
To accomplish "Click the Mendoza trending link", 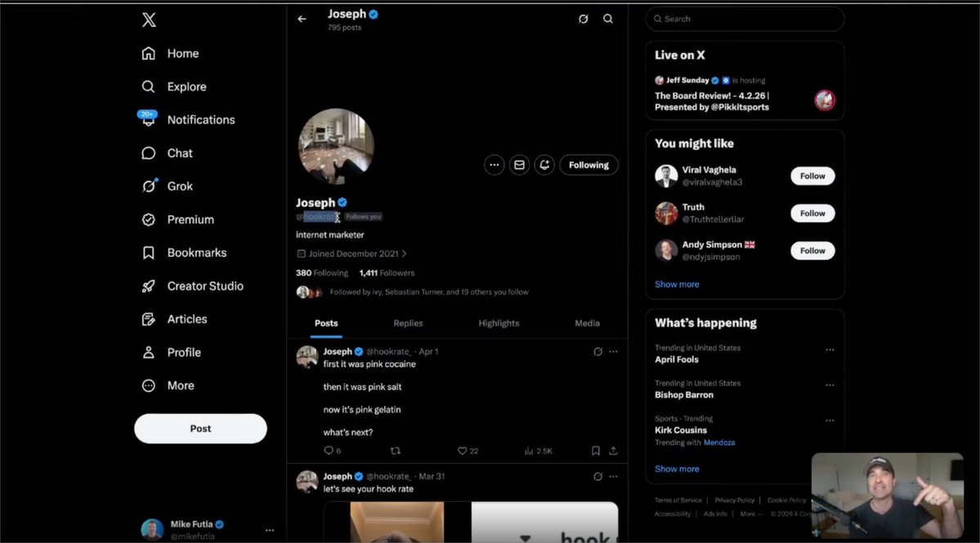I will point(719,442).
